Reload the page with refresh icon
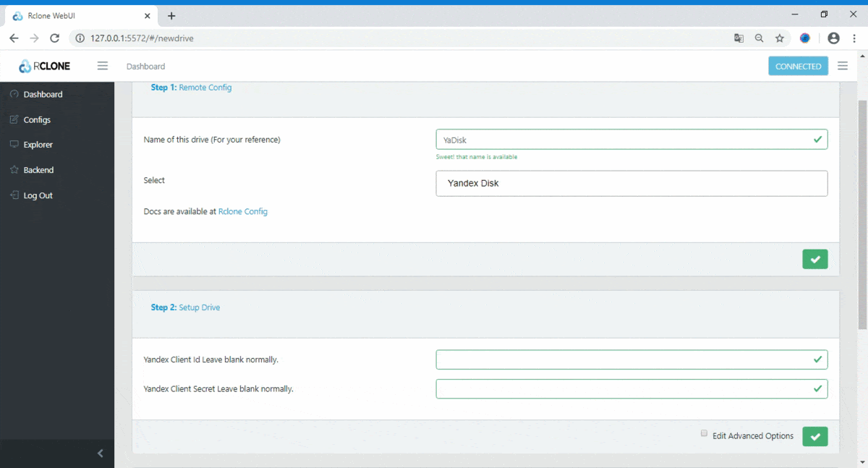This screenshot has width=868, height=468. coord(54,38)
